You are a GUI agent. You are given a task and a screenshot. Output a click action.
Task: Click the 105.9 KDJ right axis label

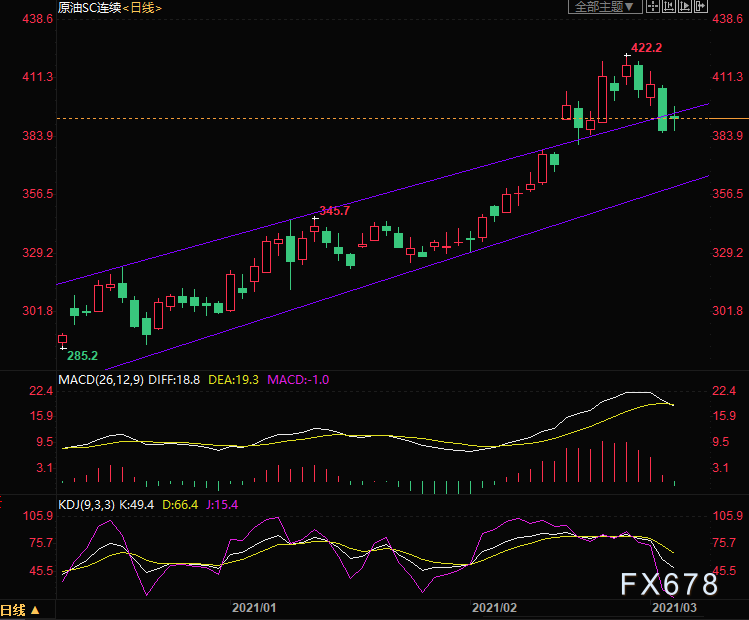pos(728,516)
